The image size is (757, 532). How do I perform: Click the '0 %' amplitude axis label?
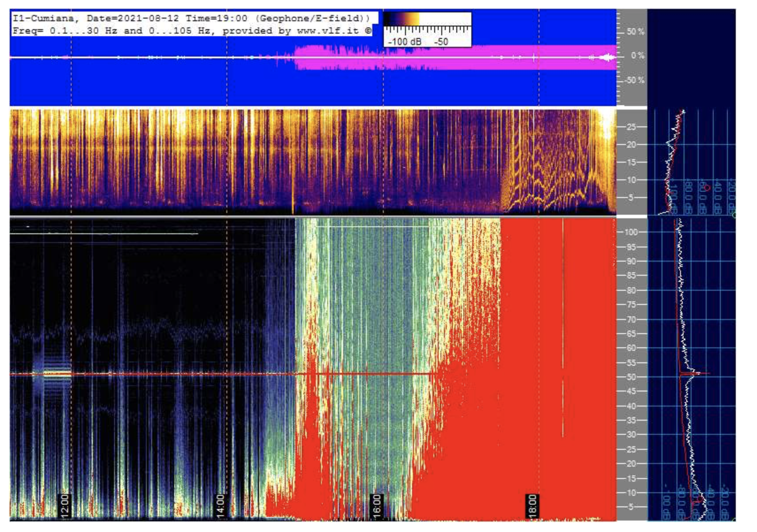click(x=637, y=56)
